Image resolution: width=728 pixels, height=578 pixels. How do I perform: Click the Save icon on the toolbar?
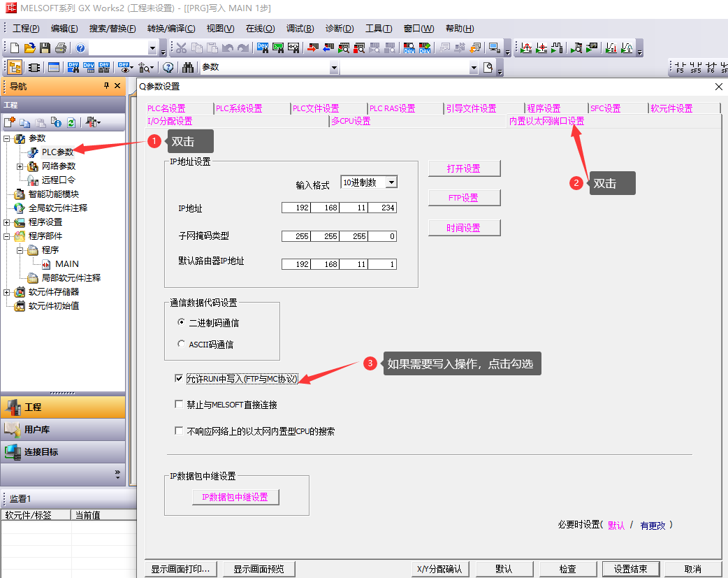(45, 48)
